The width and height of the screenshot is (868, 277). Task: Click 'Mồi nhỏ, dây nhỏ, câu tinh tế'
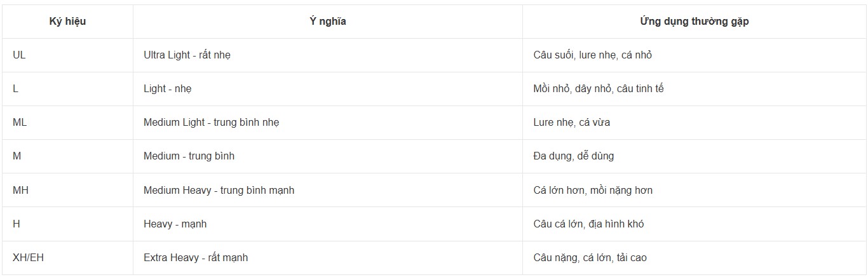point(695,89)
